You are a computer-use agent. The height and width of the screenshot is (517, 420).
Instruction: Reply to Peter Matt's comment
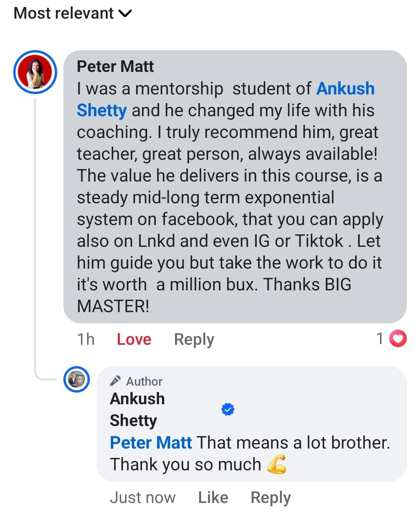tap(194, 339)
